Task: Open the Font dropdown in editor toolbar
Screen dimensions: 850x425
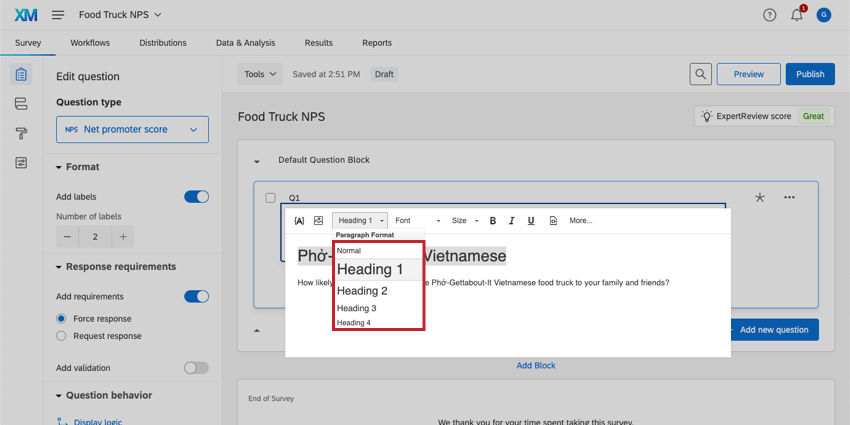Action: pyautogui.click(x=417, y=221)
